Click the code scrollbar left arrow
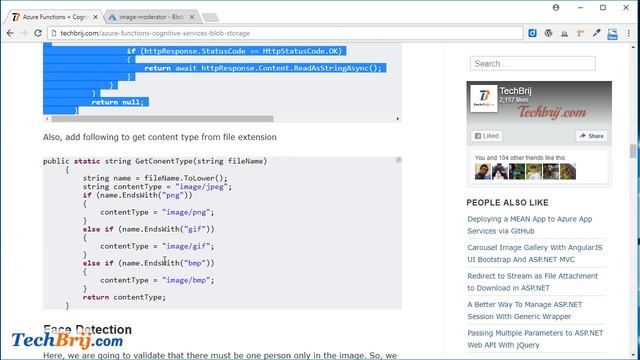 pyautogui.click(x=47, y=119)
